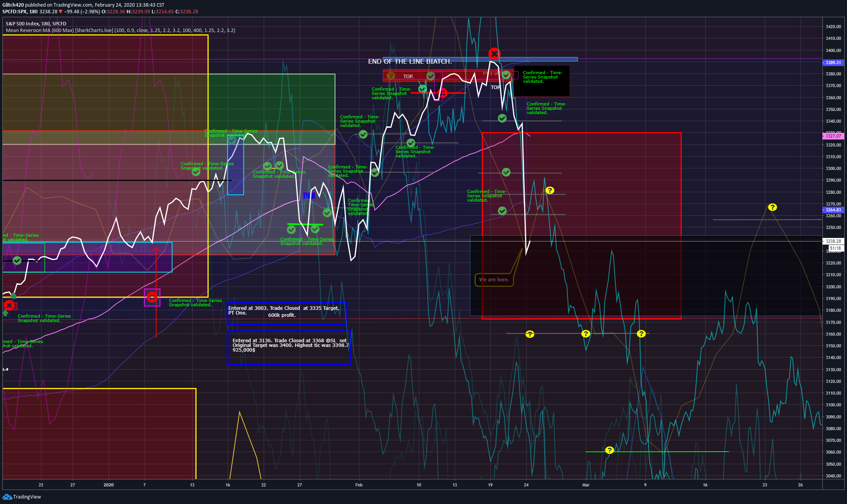Click the 3264.83 price label on axis

[833, 210]
